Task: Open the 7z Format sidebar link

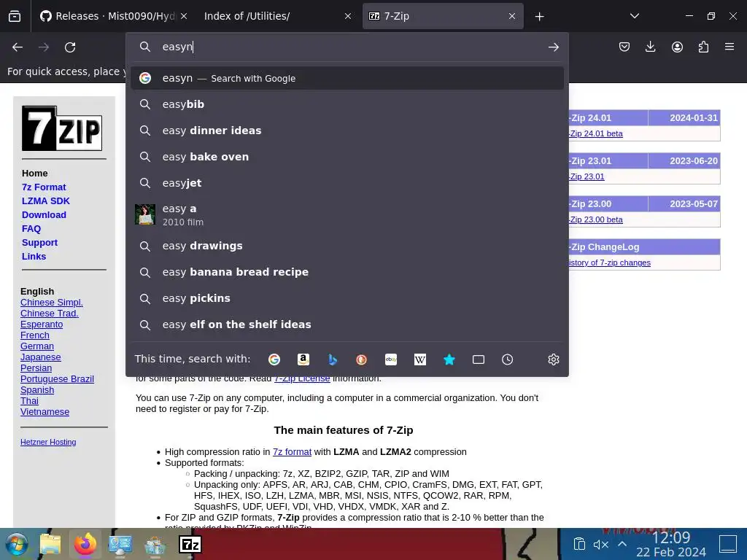Action: pyautogui.click(x=44, y=187)
